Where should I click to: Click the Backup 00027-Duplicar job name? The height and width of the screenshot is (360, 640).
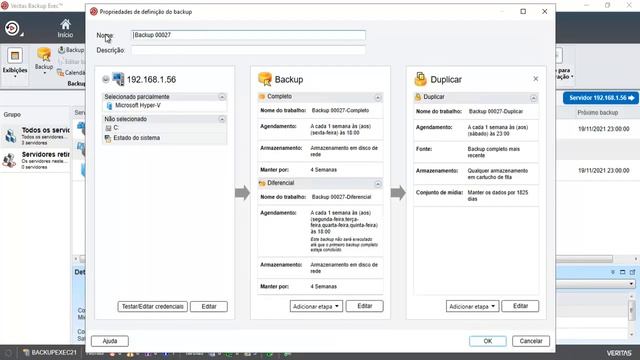click(x=496, y=111)
